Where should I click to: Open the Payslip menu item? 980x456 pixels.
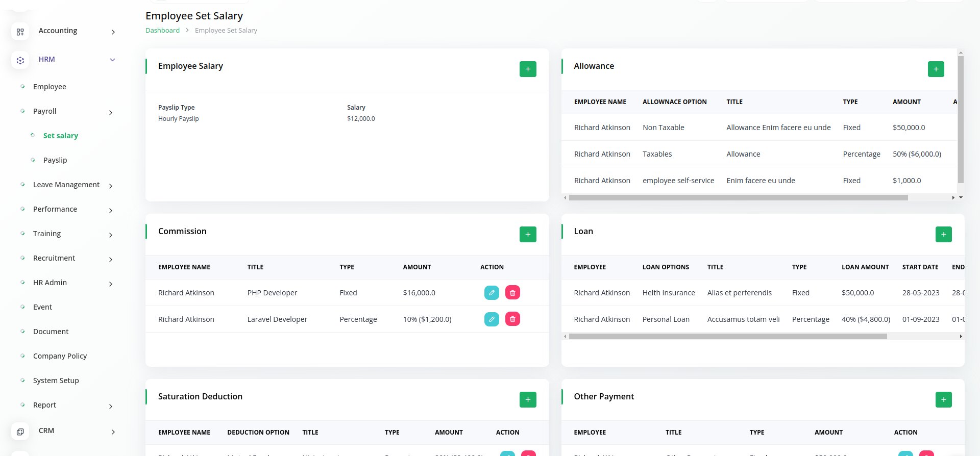point(55,160)
